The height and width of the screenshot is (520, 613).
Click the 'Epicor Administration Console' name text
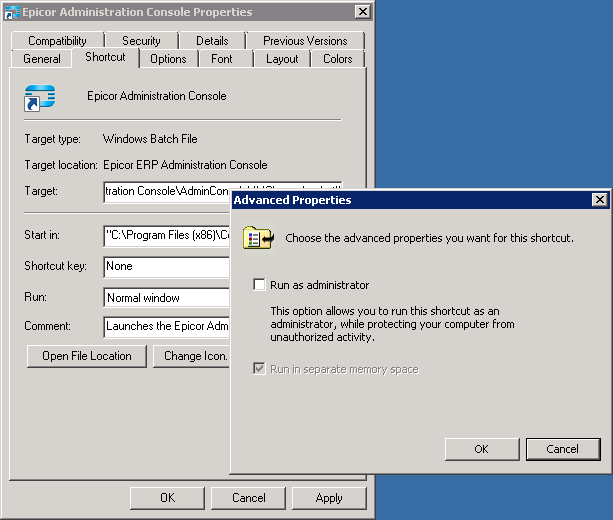(157, 96)
